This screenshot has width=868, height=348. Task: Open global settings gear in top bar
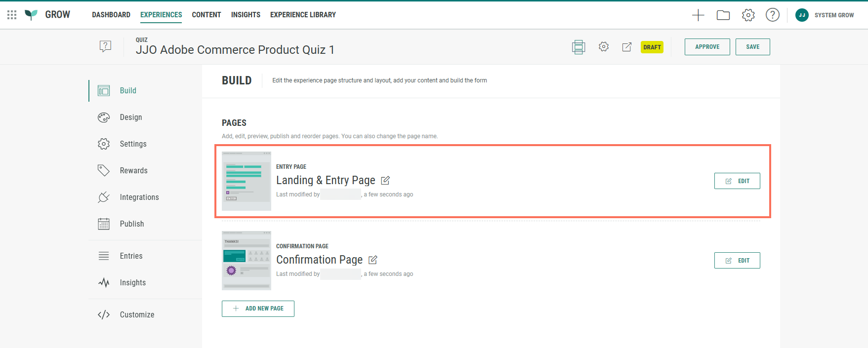pos(748,15)
